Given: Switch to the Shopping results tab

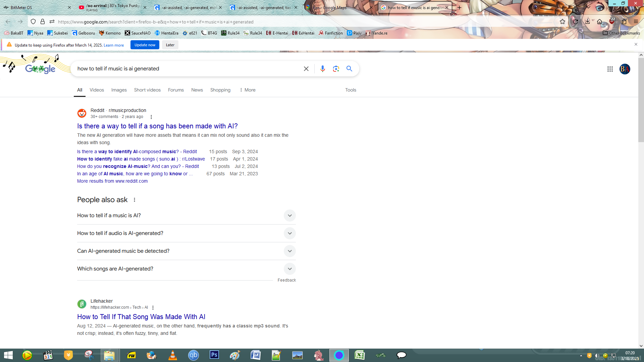Looking at the screenshot, I should click(220, 90).
